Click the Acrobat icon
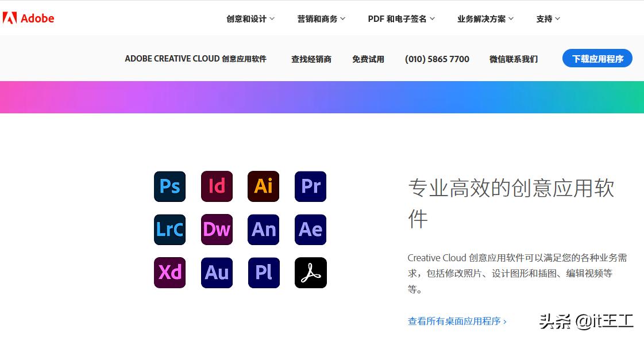 (x=310, y=273)
